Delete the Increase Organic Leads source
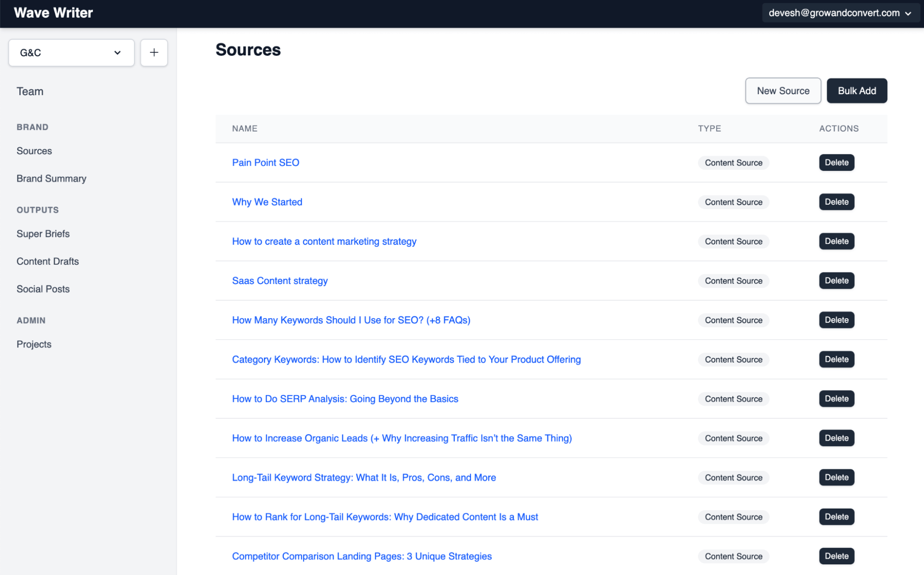The height and width of the screenshot is (575, 924). pos(837,438)
